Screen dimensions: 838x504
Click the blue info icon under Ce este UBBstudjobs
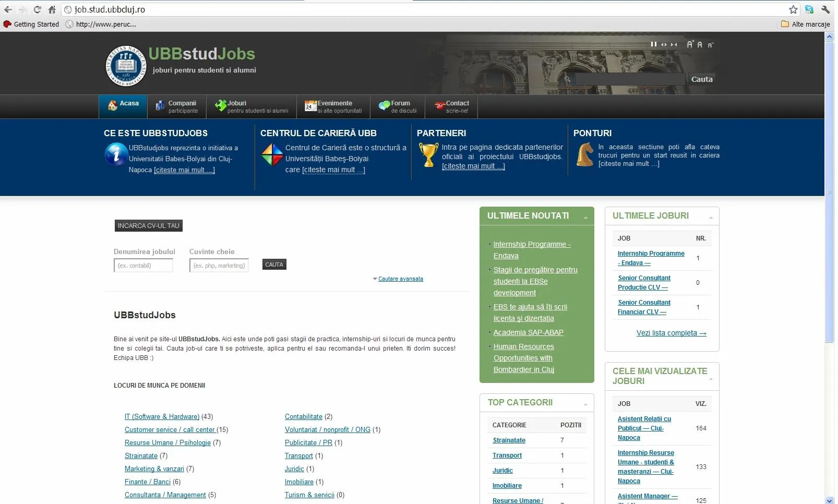click(x=116, y=154)
